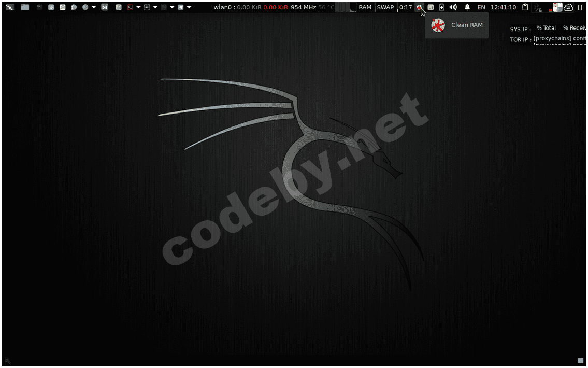The width and height of the screenshot is (588, 368).
Task: Click the magnifier icon at bottom-left corner
Action: pos(7,361)
